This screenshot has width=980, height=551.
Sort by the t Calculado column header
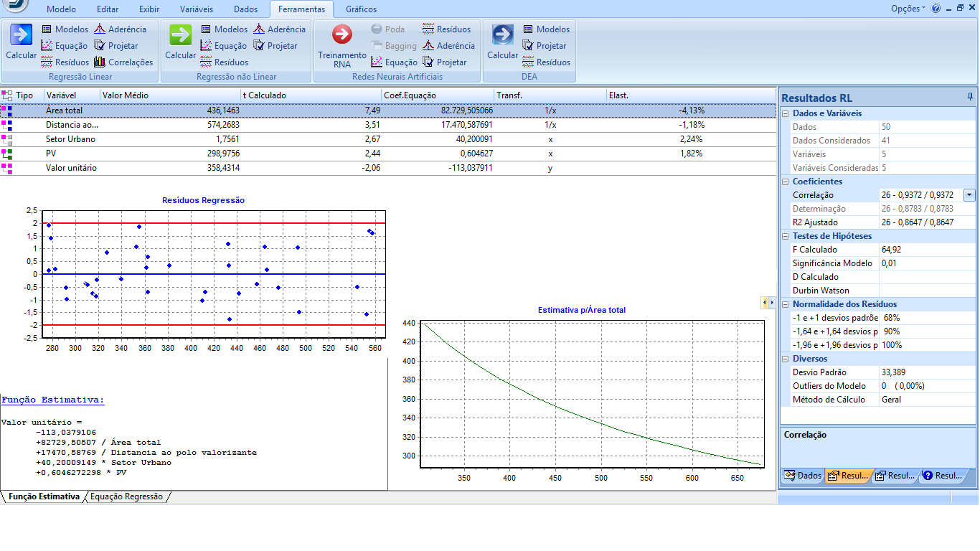click(x=311, y=95)
